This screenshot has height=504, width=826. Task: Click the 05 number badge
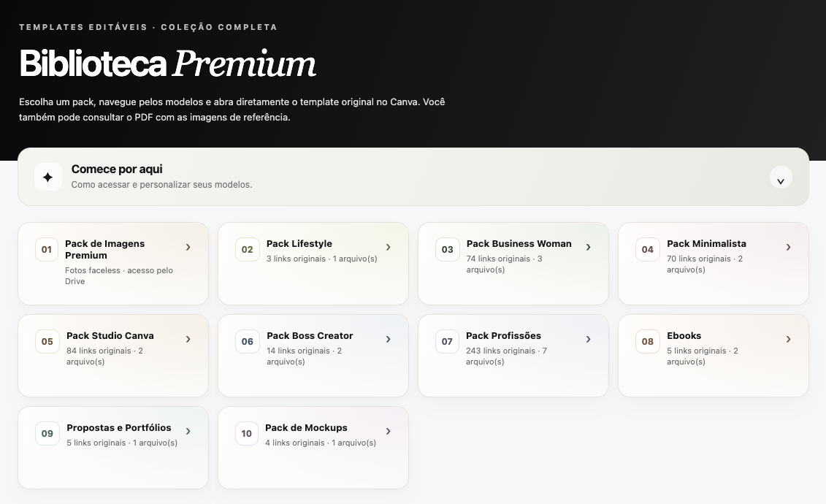click(x=47, y=341)
